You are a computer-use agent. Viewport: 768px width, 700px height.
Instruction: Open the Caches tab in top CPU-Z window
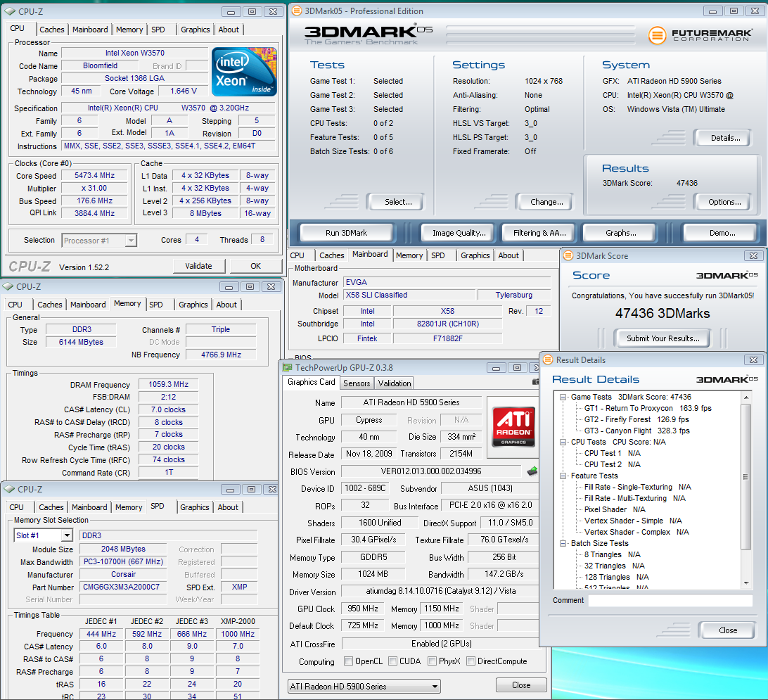[51, 30]
